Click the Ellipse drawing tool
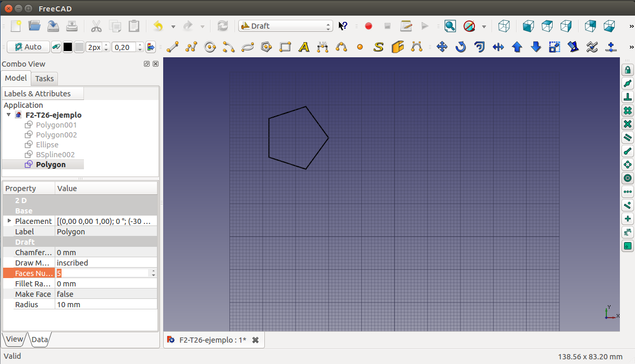The width and height of the screenshot is (635, 364). click(248, 47)
